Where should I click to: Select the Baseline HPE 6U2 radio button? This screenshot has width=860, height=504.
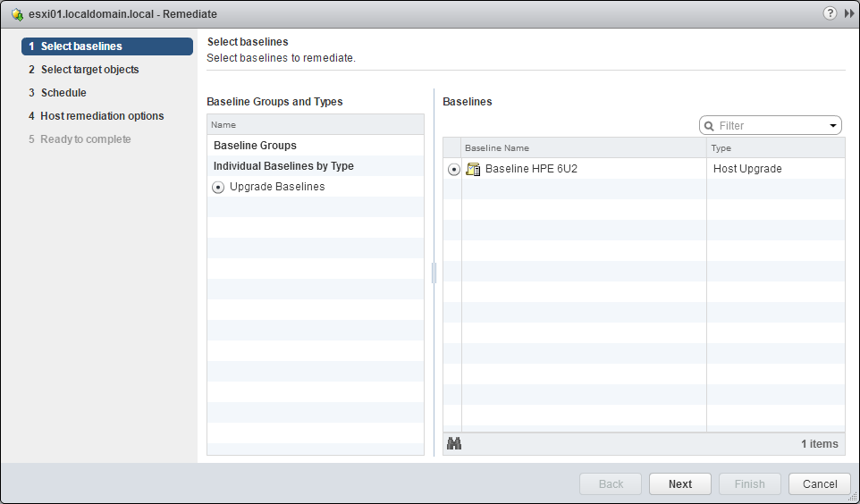pos(453,169)
